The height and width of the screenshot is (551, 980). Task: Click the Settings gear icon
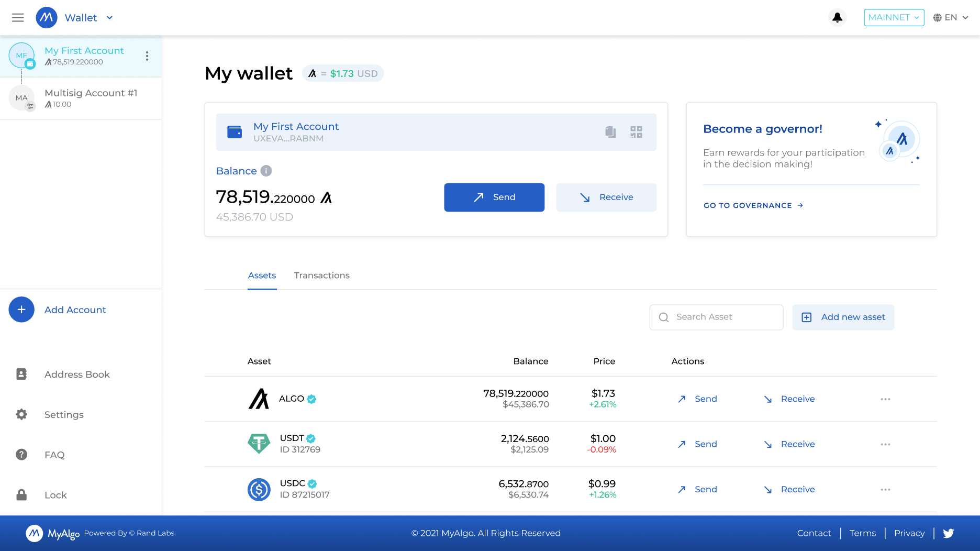pos(21,414)
